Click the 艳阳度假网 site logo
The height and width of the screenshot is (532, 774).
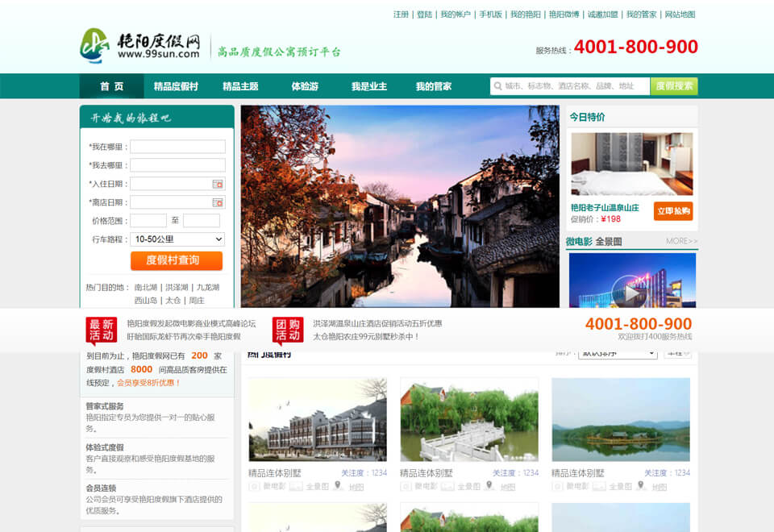pyautogui.click(x=140, y=46)
